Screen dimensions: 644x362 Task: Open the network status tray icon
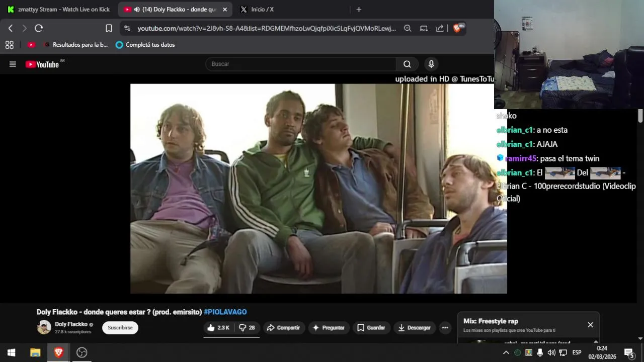click(x=563, y=352)
